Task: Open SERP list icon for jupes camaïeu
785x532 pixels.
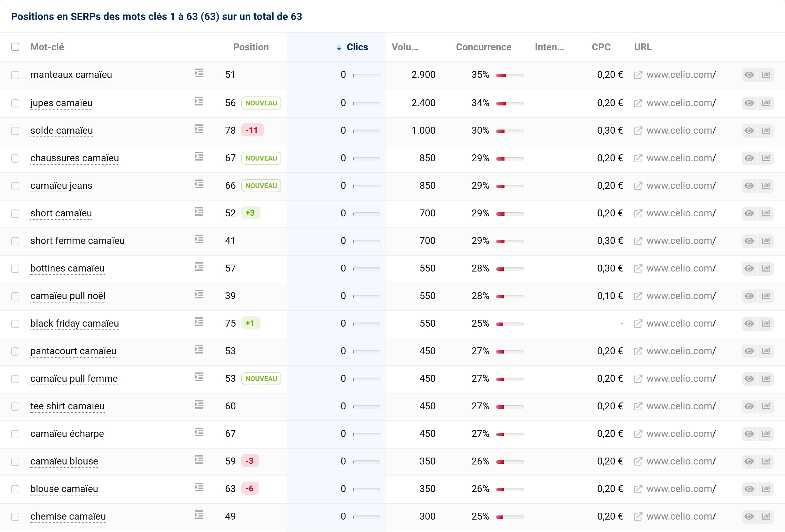Action: coord(199,101)
